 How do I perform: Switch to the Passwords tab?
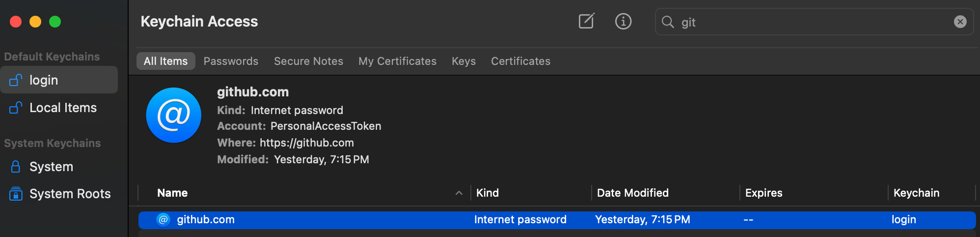click(231, 61)
